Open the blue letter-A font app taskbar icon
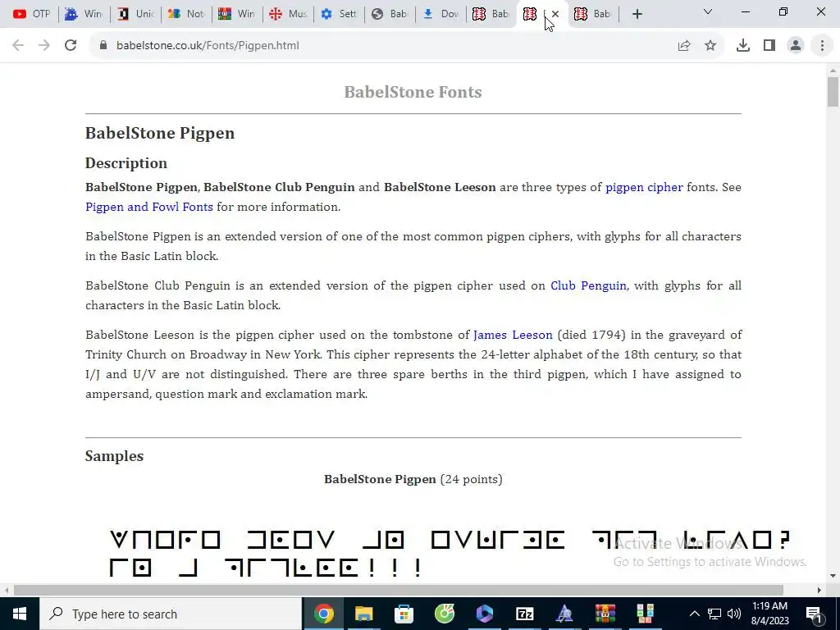The width and height of the screenshot is (840, 630). point(564,614)
